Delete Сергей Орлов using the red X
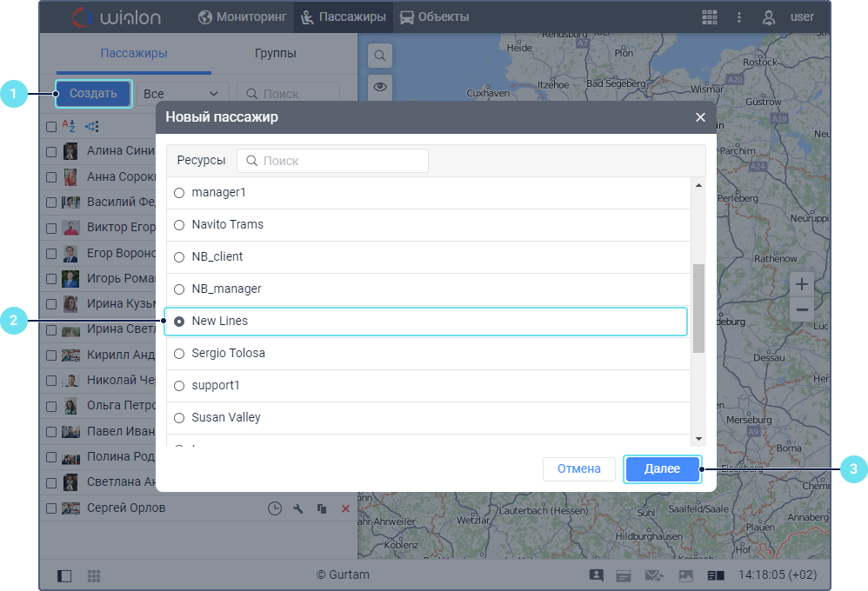The image size is (868, 591). coord(345,508)
